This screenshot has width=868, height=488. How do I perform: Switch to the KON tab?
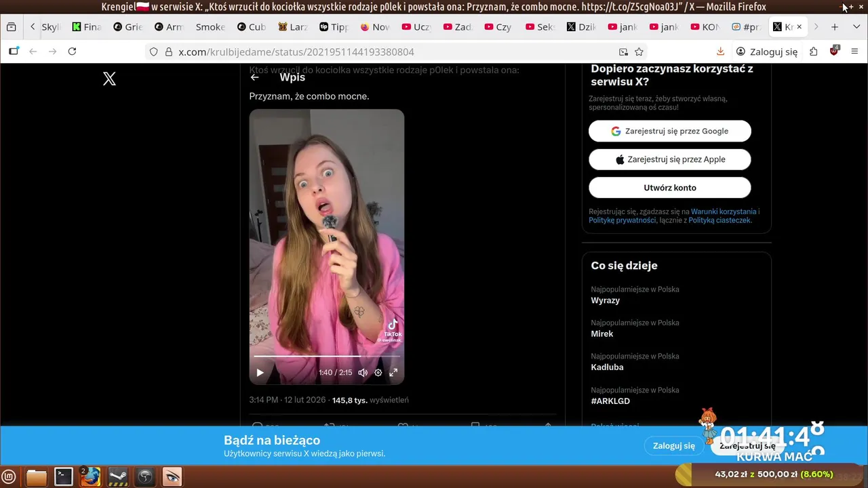click(705, 27)
